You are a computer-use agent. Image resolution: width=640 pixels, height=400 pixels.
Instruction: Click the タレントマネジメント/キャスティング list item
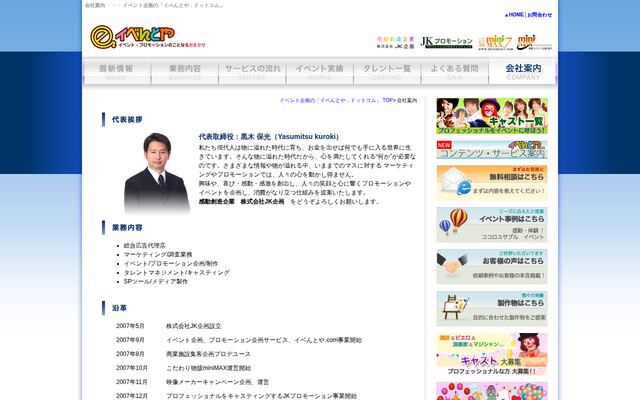coord(177,273)
